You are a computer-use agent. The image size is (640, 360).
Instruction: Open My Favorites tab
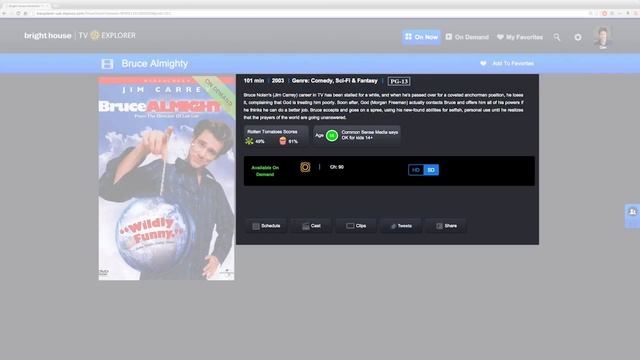(520, 37)
